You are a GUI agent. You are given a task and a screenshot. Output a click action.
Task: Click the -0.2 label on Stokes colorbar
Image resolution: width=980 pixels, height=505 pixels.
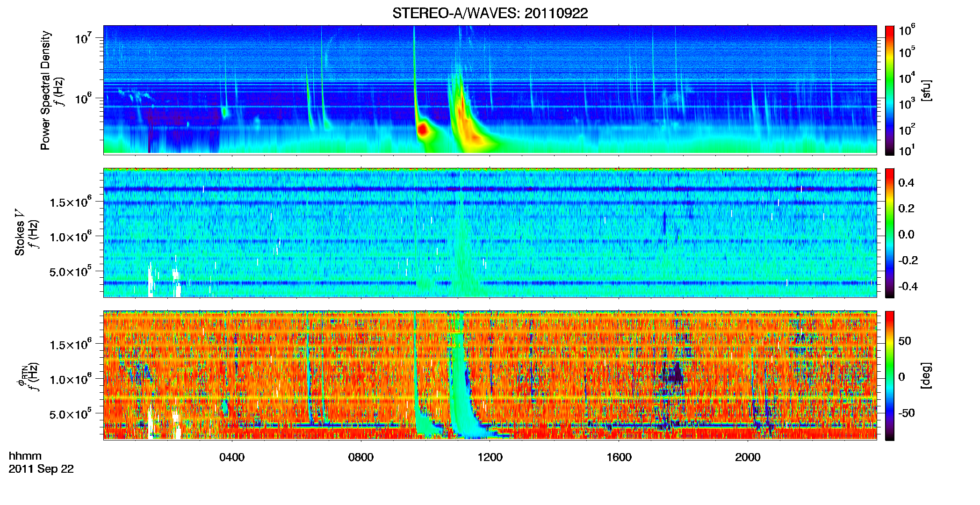tap(908, 260)
